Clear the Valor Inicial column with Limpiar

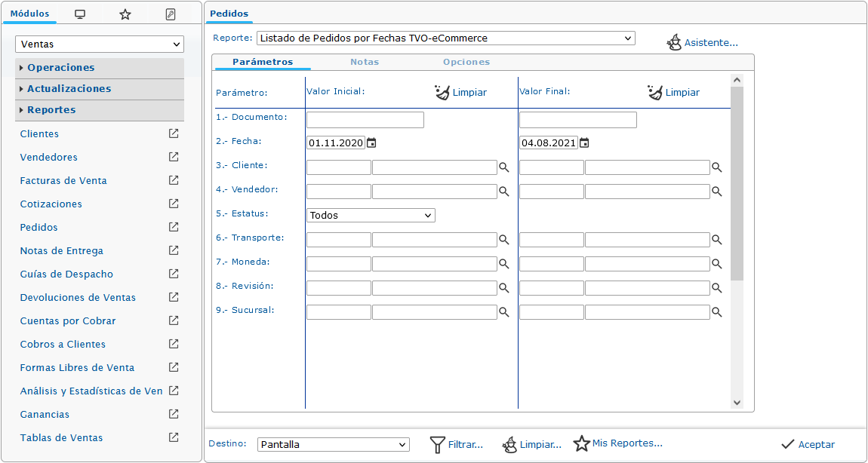(460, 93)
